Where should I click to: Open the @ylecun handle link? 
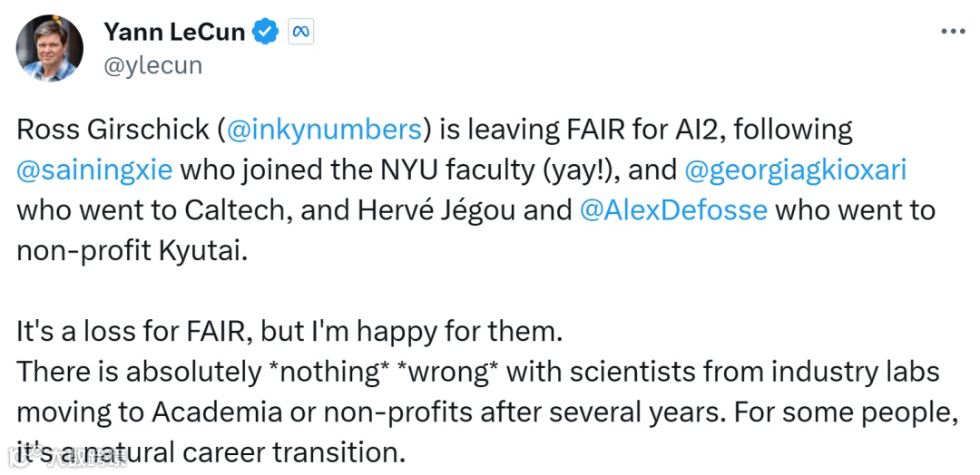click(152, 65)
